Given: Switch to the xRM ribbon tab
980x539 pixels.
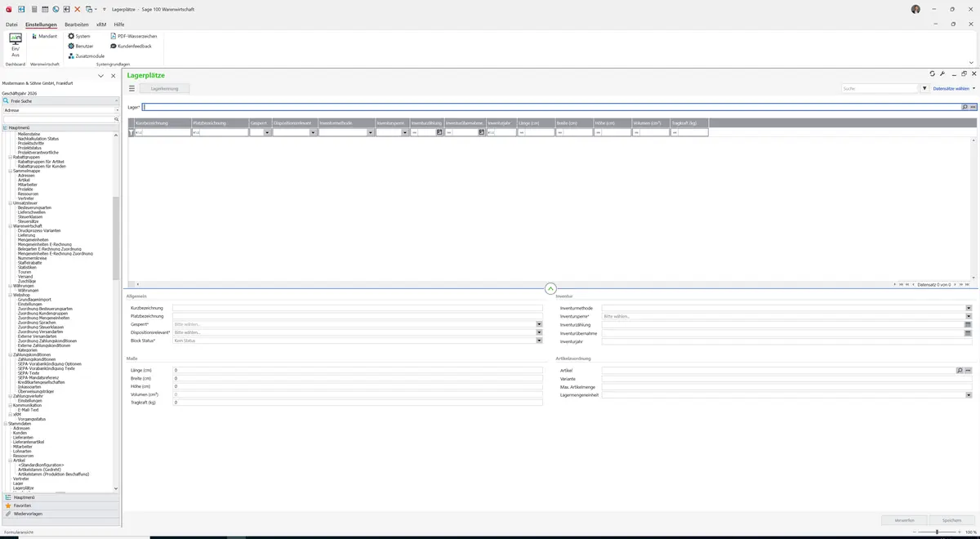Looking at the screenshot, I should pyautogui.click(x=101, y=24).
